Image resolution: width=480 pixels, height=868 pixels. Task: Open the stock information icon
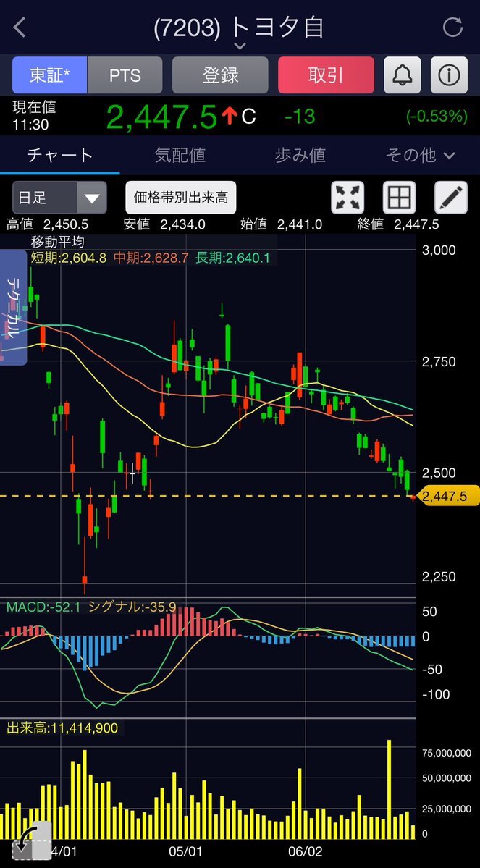tap(449, 75)
